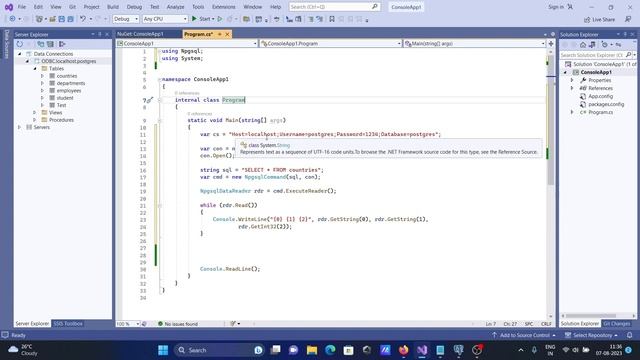
Task: Toggle auto-hide pin on Solution Explorer panel
Action: pos(625,34)
